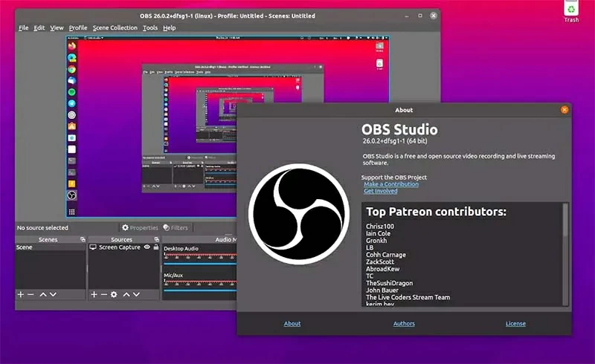Select the Screen Capture source row
The image size is (595, 364).
123,247
